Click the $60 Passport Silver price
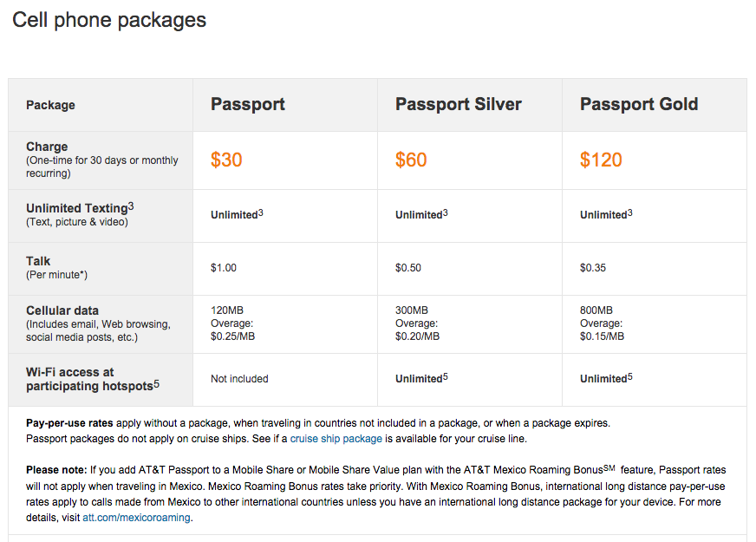The width and height of the screenshot is (756, 542). click(x=411, y=160)
